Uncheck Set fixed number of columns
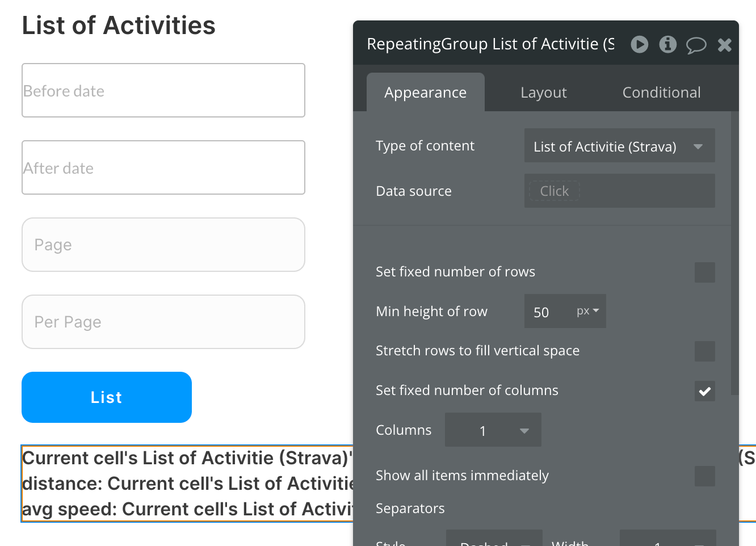This screenshot has height=546, width=756. [x=704, y=391]
